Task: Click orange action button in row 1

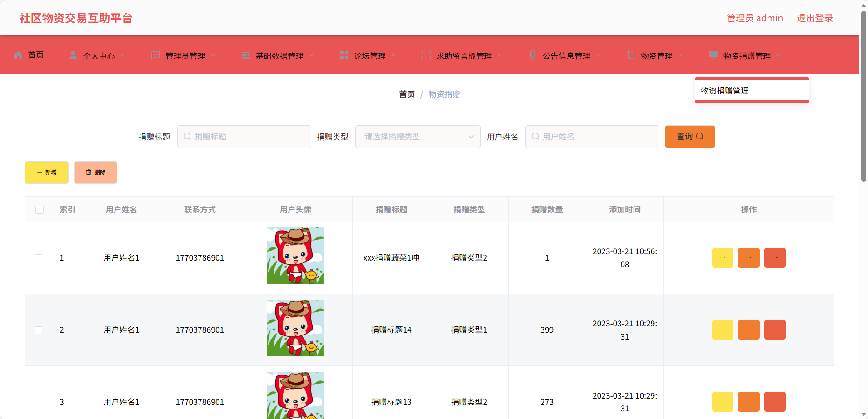Action: 749,258
